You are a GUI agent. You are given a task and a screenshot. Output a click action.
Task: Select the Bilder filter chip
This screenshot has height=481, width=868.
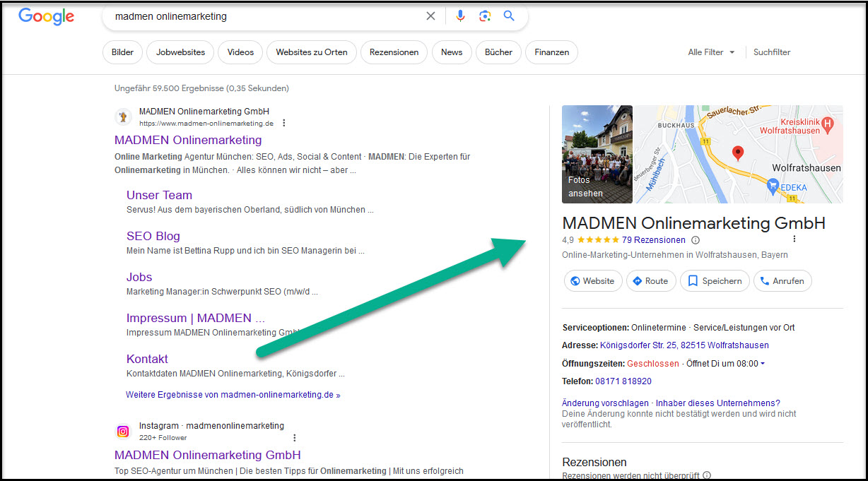[123, 52]
